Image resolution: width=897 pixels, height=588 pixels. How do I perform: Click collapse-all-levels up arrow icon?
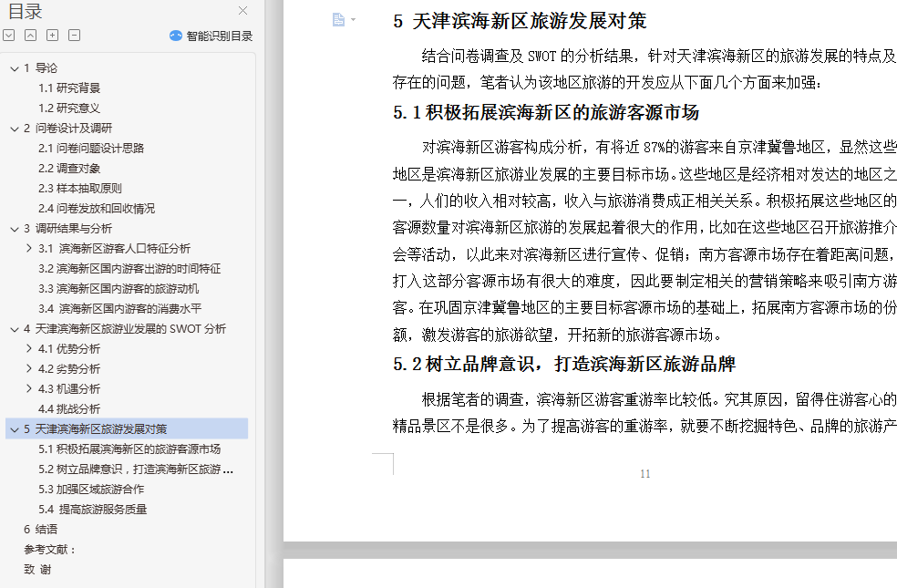pos(30,36)
